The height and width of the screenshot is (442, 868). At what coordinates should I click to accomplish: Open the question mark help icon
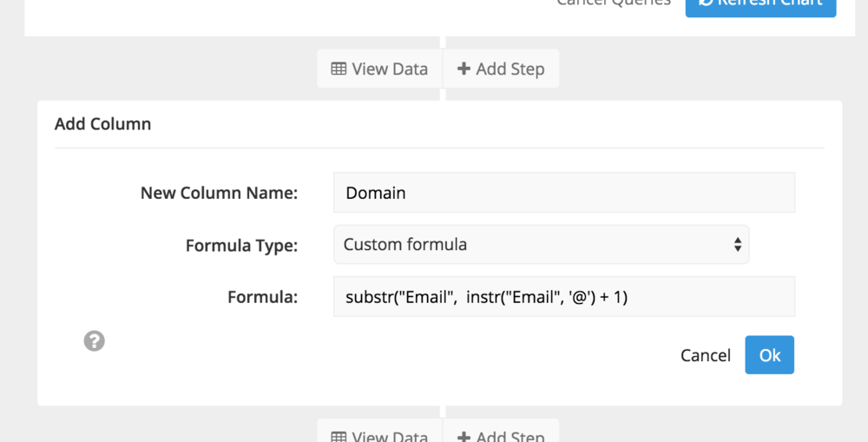pos(94,340)
